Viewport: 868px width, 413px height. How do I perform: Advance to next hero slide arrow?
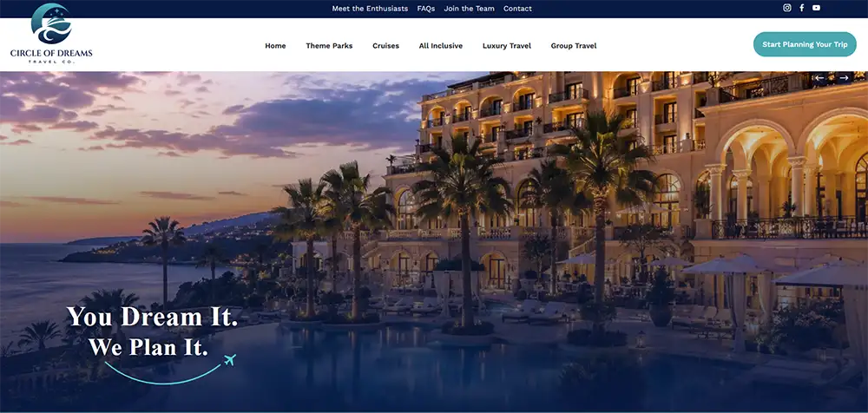[844, 78]
